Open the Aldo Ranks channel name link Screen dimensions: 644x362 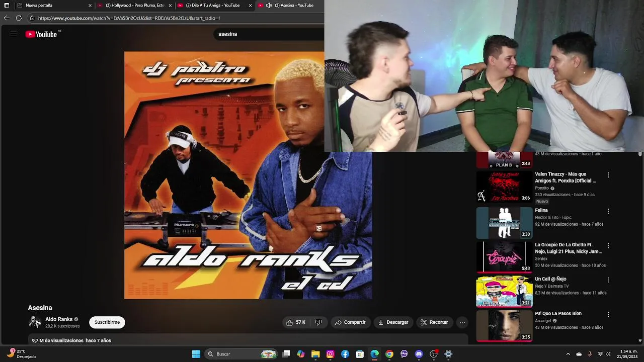click(x=59, y=319)
